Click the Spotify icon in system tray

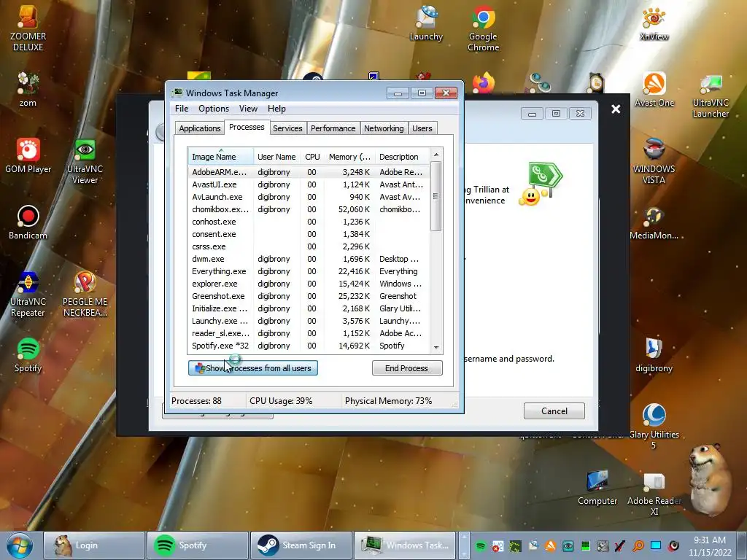(481, 545)
